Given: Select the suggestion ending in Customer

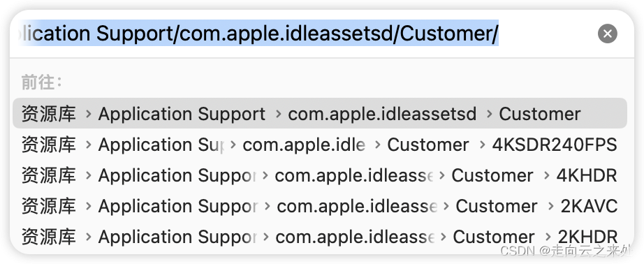Looking at the screenshot, I should click(x=320, y=113).
